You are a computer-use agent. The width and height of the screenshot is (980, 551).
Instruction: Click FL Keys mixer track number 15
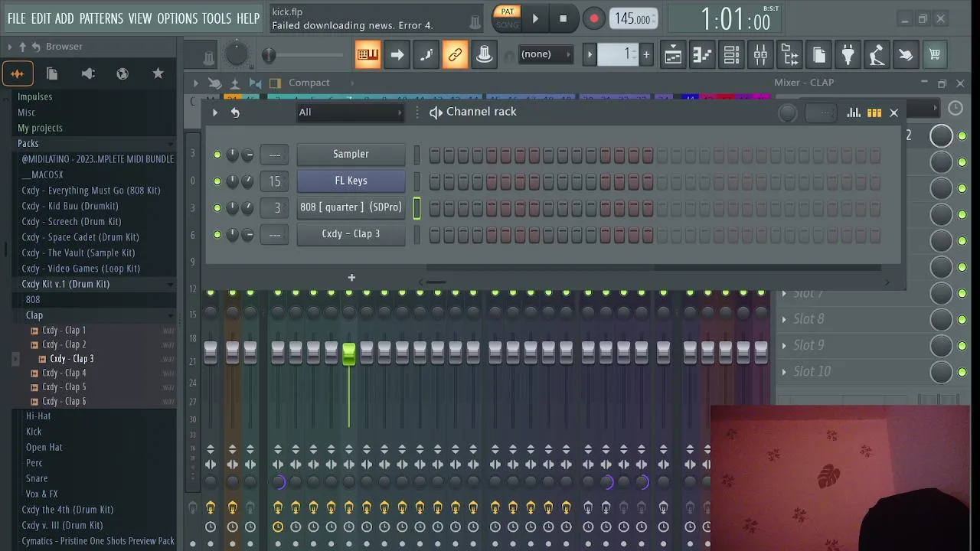pyautogui.click(x=275, y=181)
